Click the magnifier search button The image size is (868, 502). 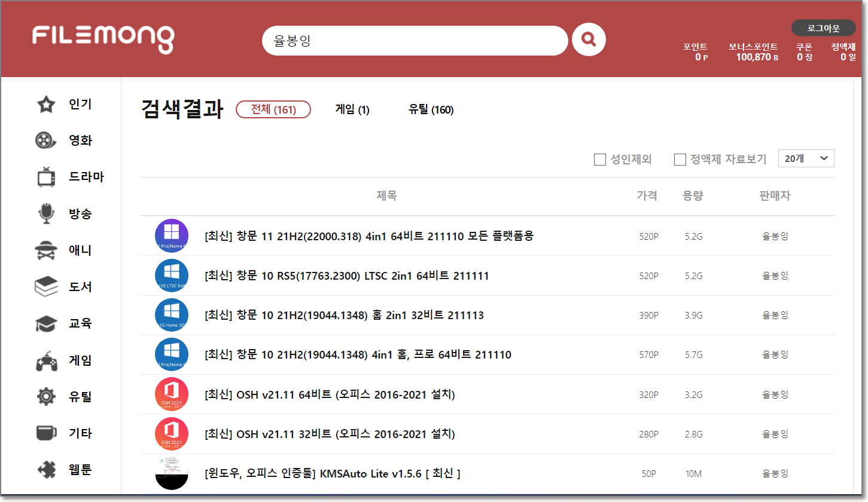[589, 40]
